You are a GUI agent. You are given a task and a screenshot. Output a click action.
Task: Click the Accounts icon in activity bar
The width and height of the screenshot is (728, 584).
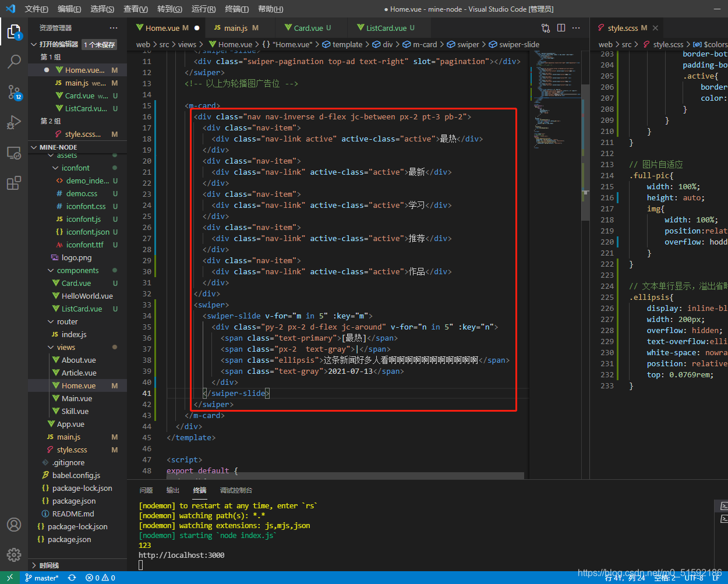[14, 525]
